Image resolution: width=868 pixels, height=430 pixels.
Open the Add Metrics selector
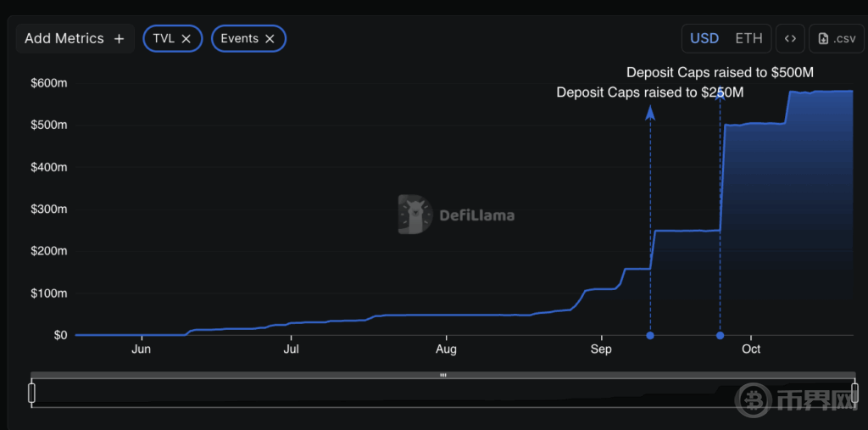click(75, 39)
